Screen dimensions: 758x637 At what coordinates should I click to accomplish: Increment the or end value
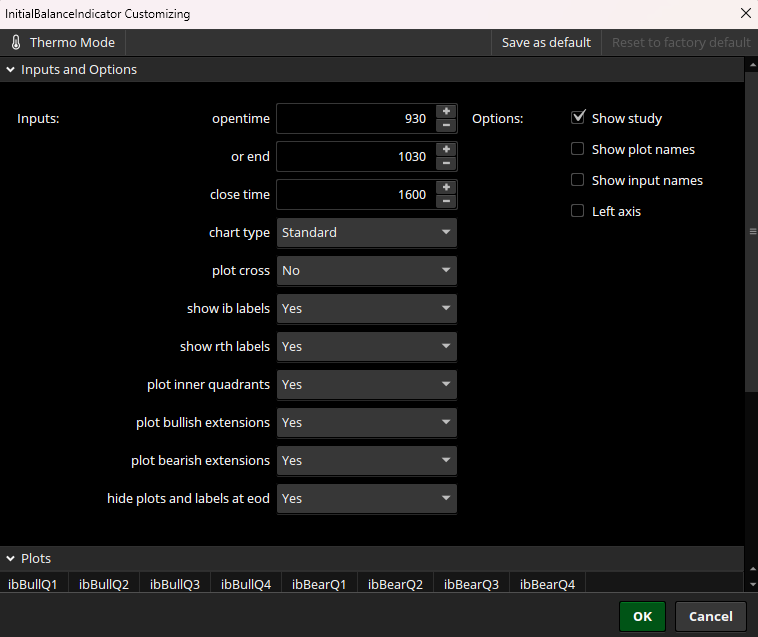pyautogui.click(x=446, y=149)
